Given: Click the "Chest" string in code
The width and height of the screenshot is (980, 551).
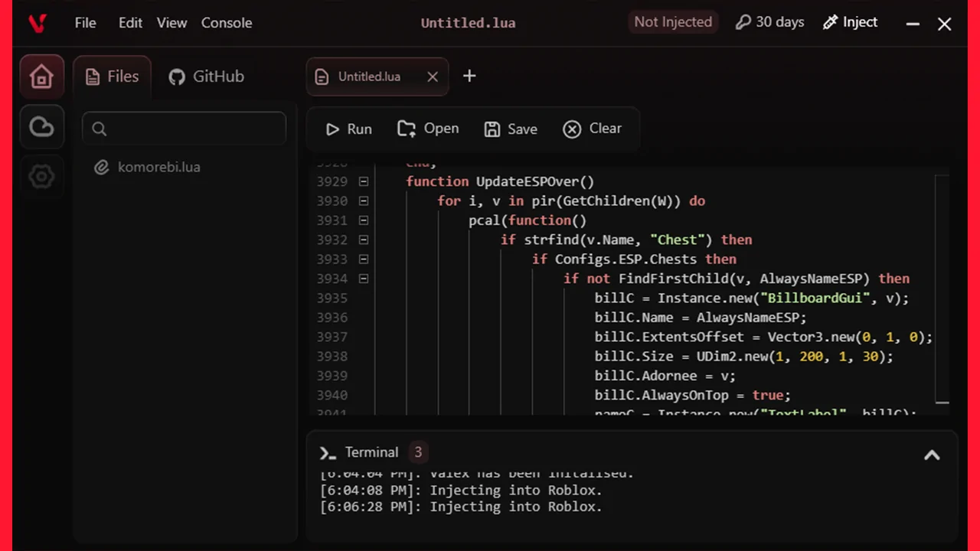Looking at the screenshot, I should pos(678,240).
